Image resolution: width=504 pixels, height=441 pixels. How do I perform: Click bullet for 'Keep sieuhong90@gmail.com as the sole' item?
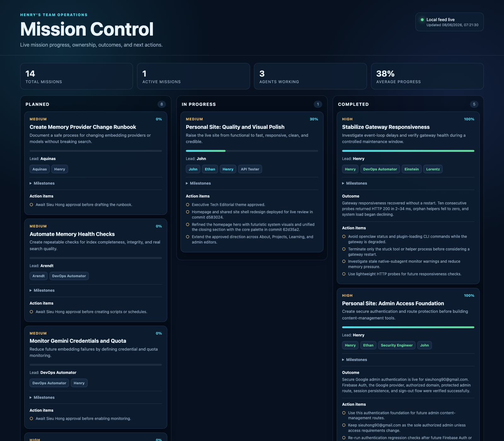344,425
